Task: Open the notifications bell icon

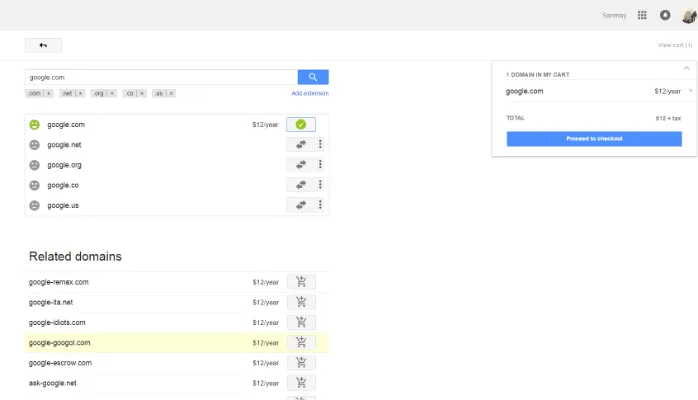Action: (665, 15)
